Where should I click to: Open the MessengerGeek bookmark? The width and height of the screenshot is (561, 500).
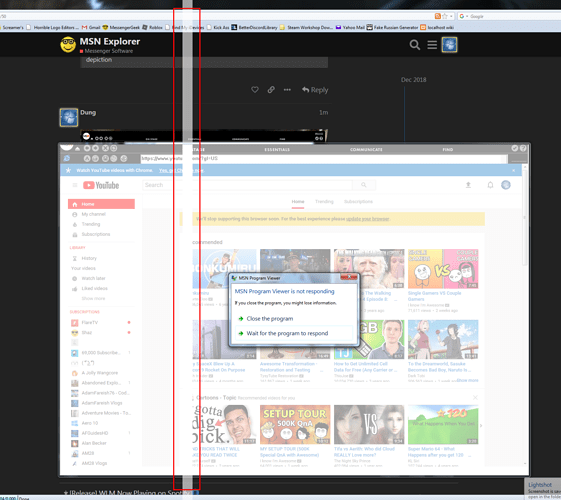point(121,28)
